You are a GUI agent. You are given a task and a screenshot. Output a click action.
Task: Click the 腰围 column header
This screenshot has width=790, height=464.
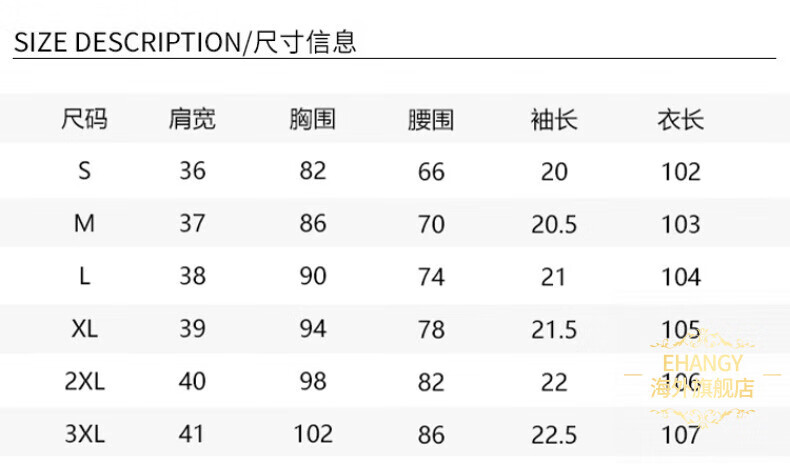click(x=431, y=120)
